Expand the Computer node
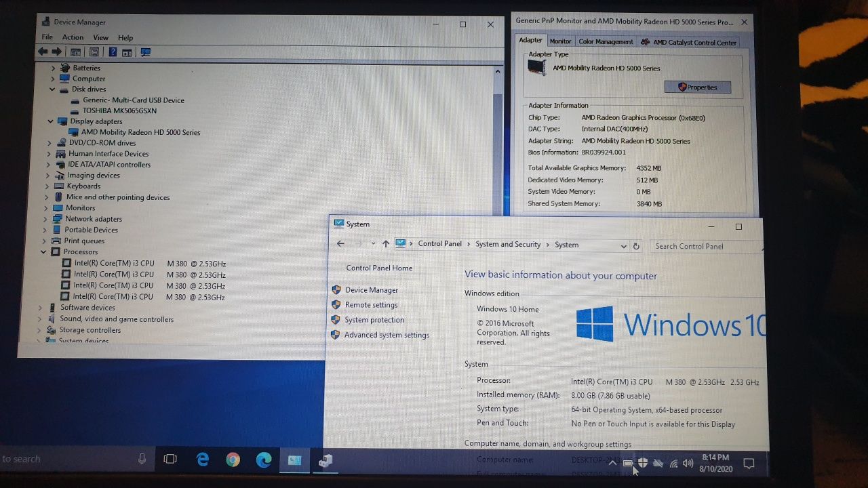This screenshot has width=868, height=488. coord(53,79)
